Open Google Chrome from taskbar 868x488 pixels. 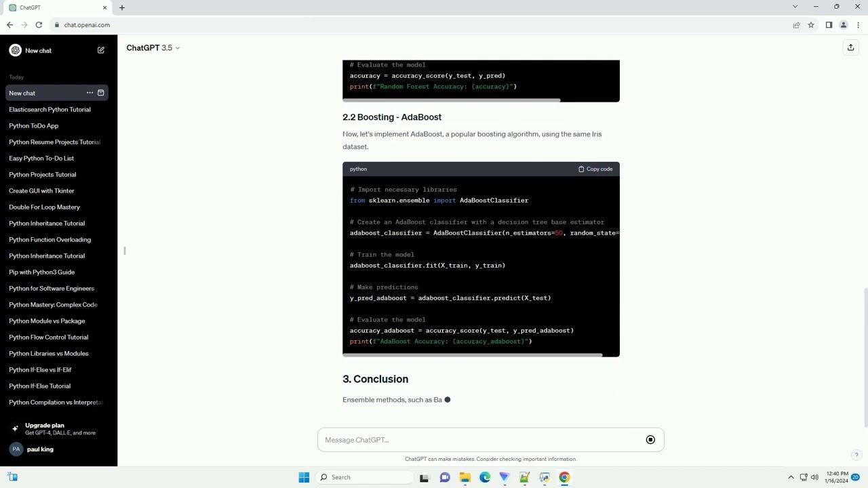point(564,477)
